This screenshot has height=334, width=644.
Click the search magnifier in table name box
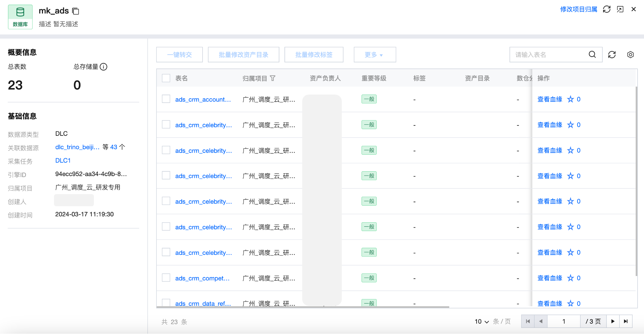592,55
